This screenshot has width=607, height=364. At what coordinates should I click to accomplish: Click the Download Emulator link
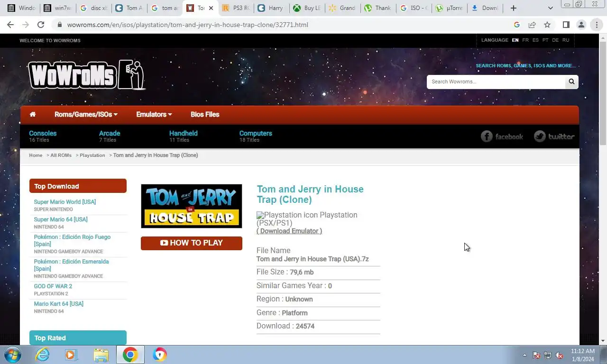click(289, 231)
